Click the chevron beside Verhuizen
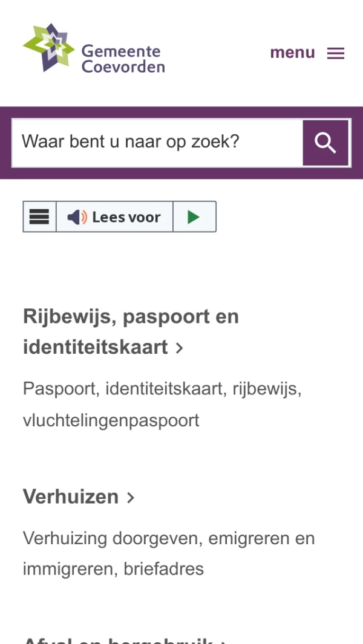This screenshot has height=644, width=363. coord(130,498)
